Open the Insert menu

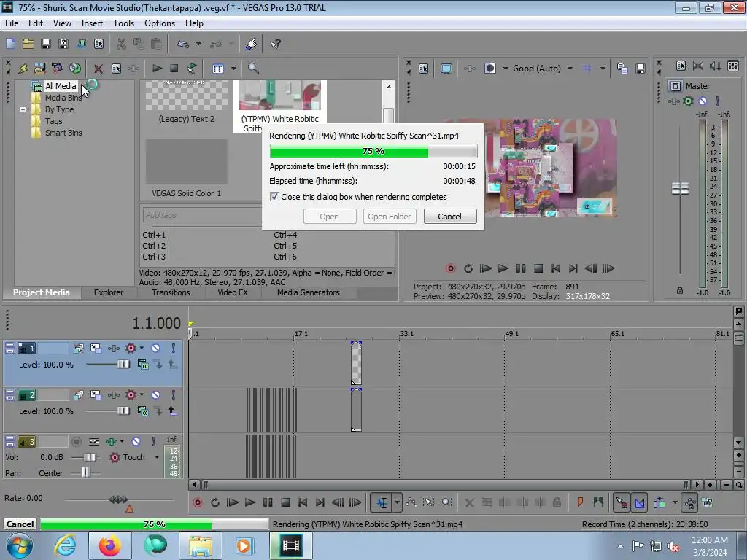91,23
